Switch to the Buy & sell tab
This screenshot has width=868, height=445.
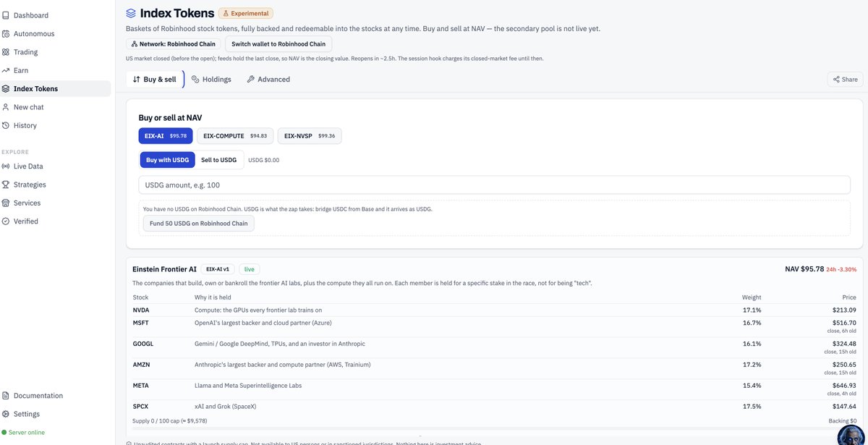coord(155,80)
